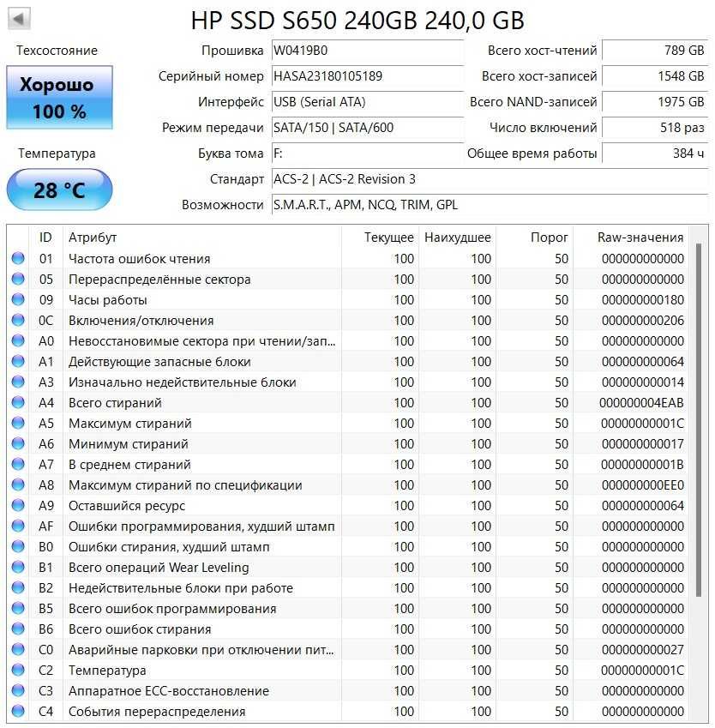The image size is (715, 728).
Task: Click the Атрибут column header
Action: 202,238
